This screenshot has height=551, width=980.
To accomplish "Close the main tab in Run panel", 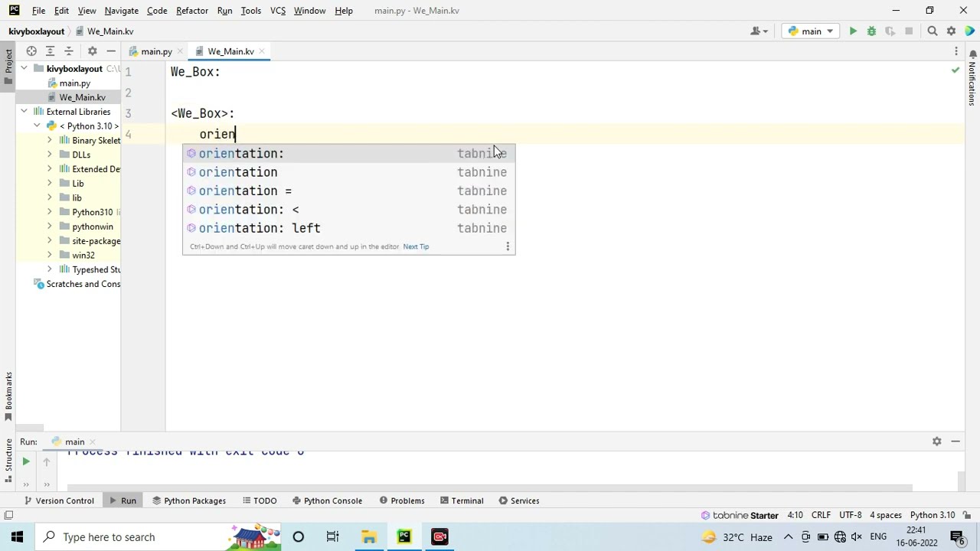I will coord(93,442).
